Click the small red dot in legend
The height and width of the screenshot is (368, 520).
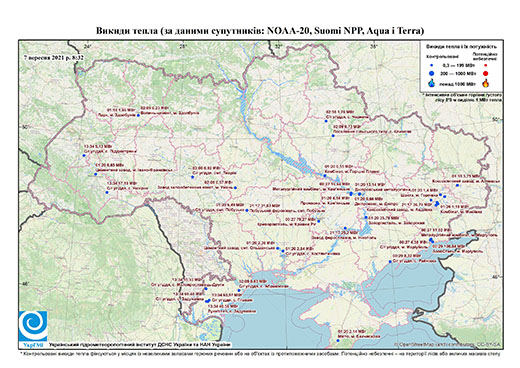pos(485,66)
